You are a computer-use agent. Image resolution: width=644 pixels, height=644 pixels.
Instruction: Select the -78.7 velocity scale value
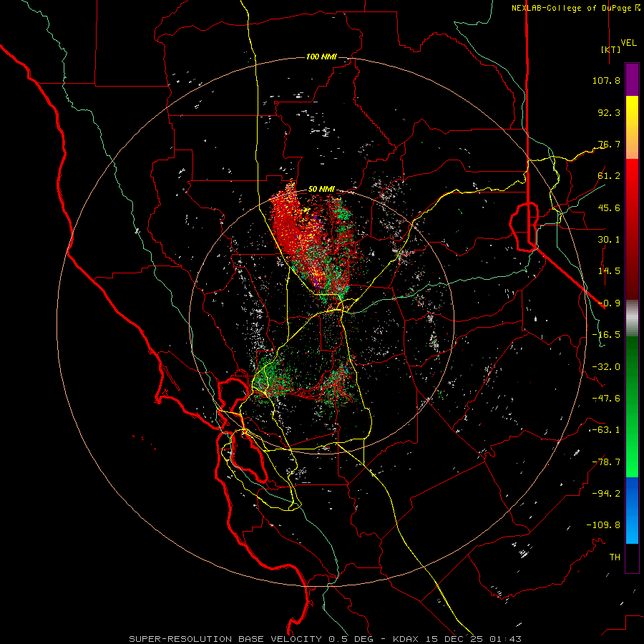(606, 462)
